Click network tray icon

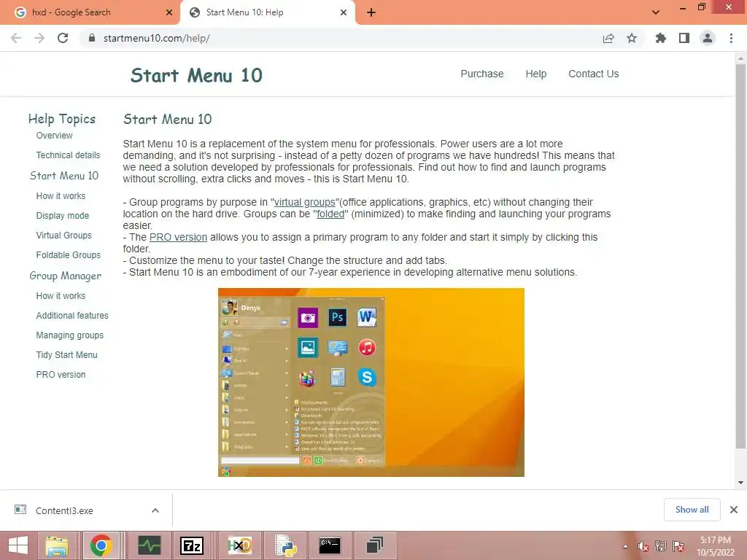coord(661,546)
